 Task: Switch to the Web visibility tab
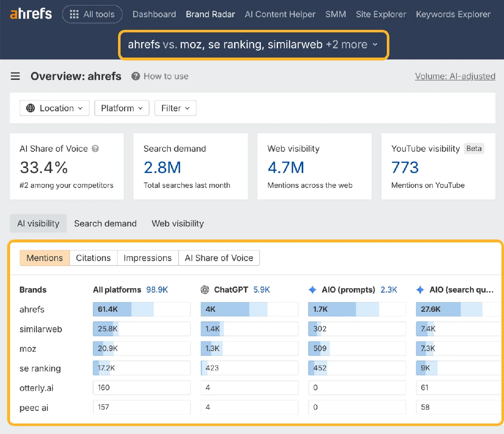tap(178, 224)
